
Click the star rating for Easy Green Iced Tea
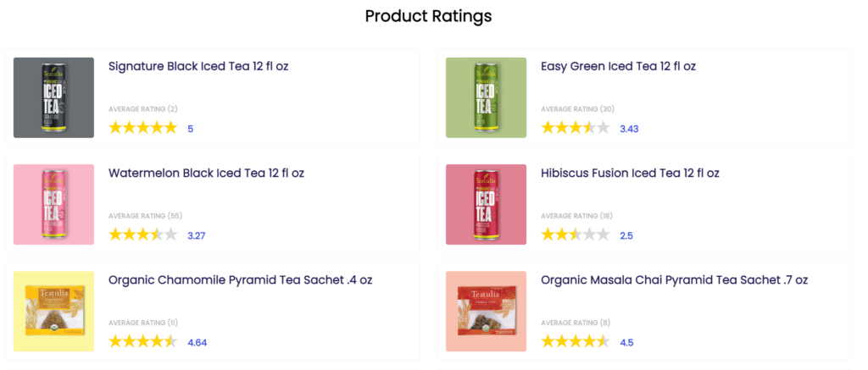[x=575, y=128]
